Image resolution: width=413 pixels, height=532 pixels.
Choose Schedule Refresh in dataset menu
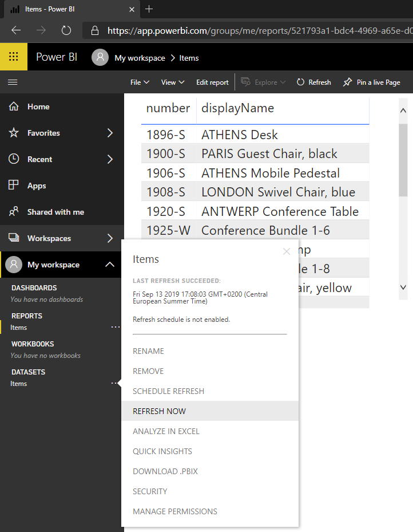tap(168, 391)
